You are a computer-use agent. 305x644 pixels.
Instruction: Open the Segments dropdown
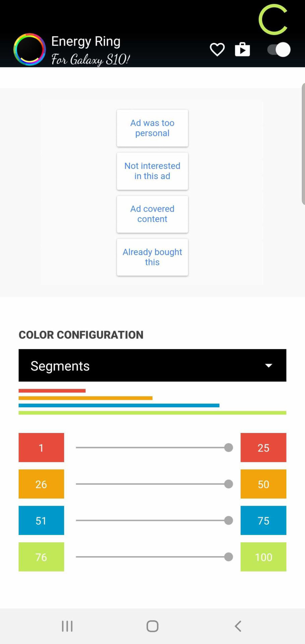(x=152, y=365)
